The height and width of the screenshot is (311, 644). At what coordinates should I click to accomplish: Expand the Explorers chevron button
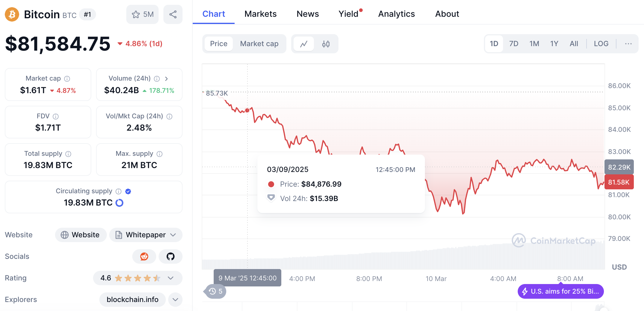pos(175,300)
